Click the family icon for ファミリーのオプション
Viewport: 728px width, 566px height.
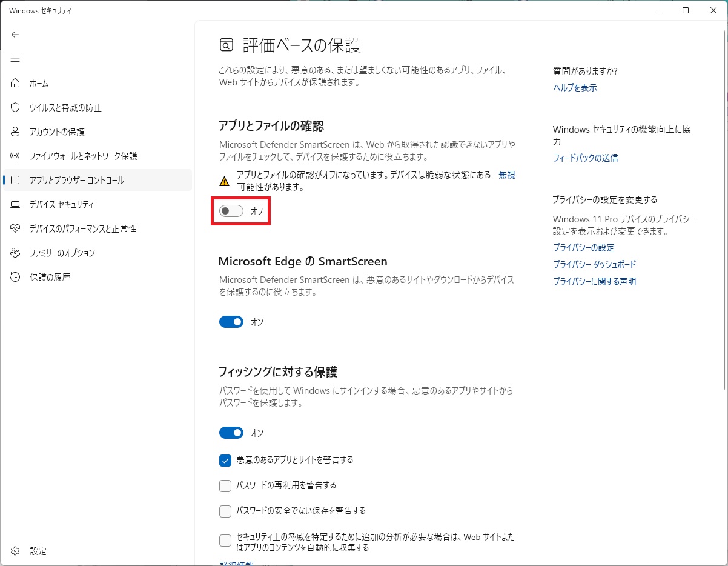coord(16,253)
